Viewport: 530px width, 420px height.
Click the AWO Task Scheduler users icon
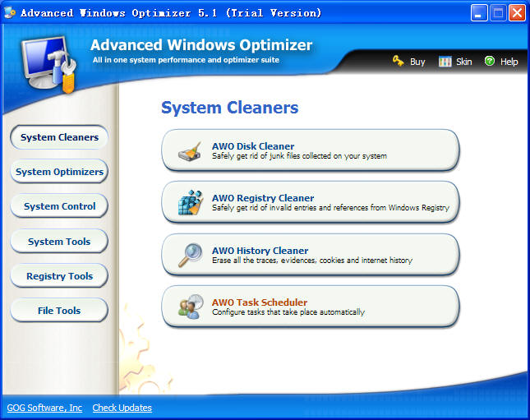click(191, 307)
